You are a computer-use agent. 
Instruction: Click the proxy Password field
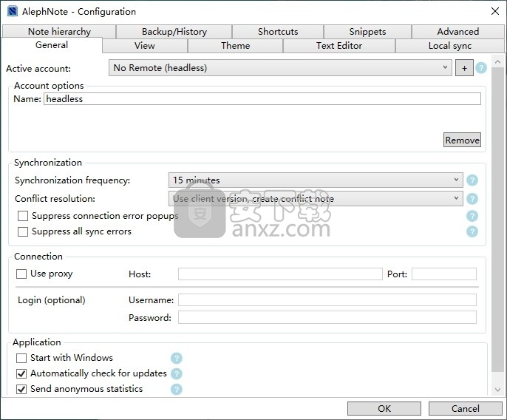pyautogui.click(x=327, y=317)
